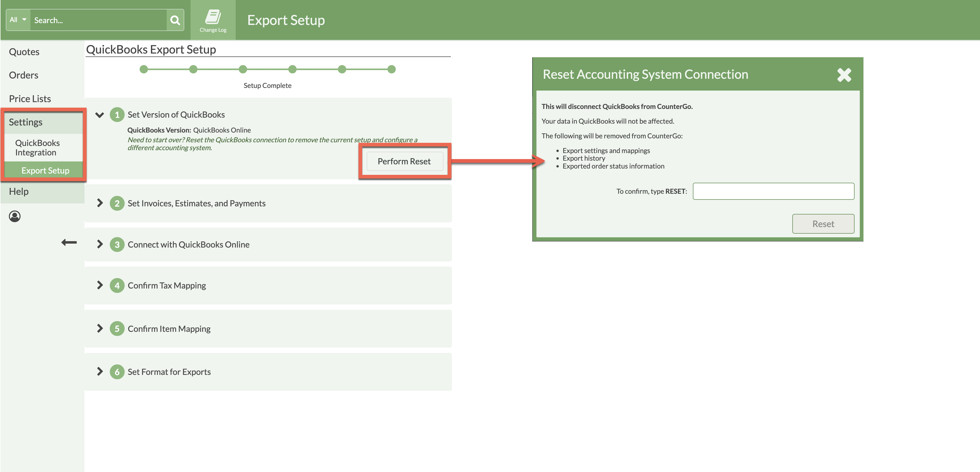Click the Setup Complete status label

[267, 86]
